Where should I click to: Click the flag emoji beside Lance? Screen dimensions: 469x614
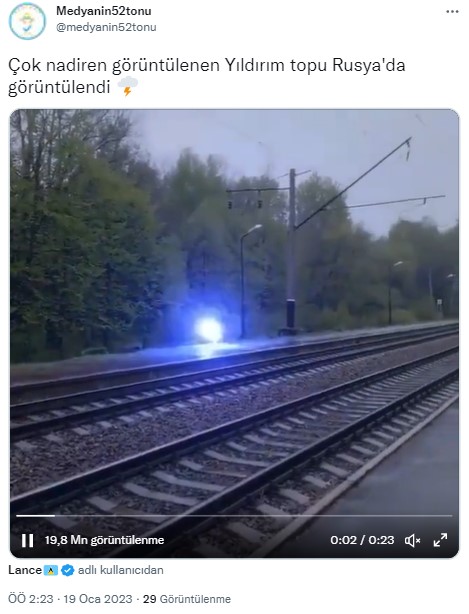coord(51,571)
